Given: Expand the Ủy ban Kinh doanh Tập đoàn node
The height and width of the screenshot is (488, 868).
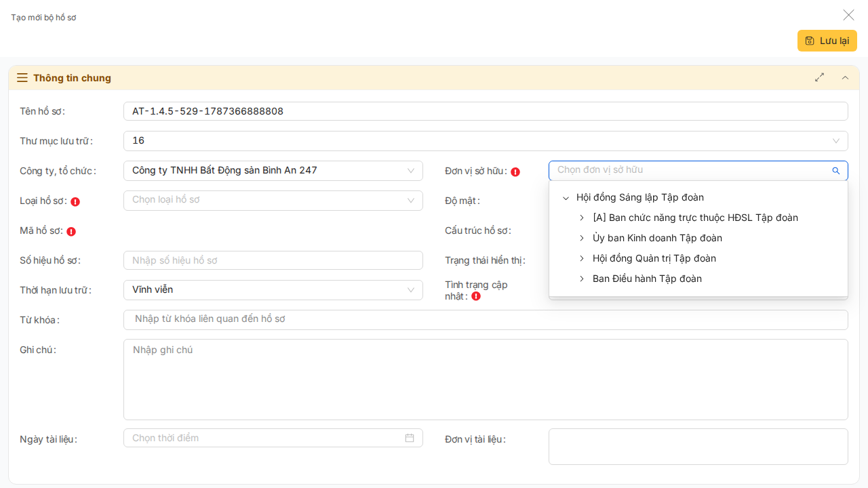Looking at the screenshot, I should coord(582,239).
